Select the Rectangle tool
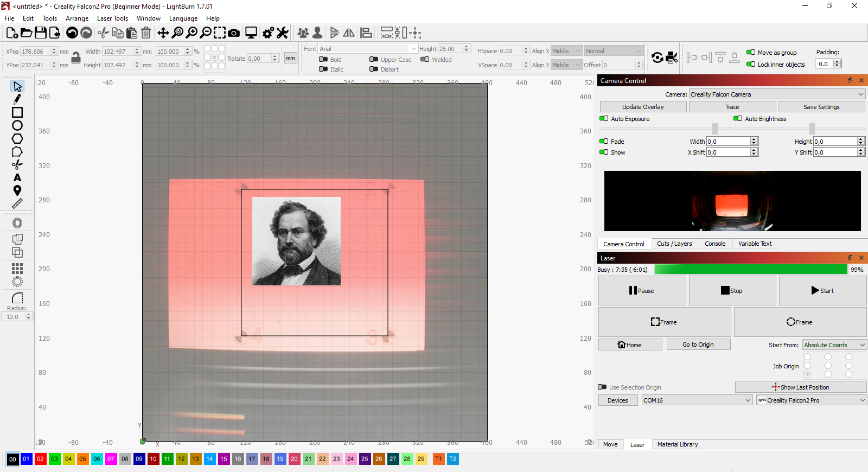 tap(17, 112)
